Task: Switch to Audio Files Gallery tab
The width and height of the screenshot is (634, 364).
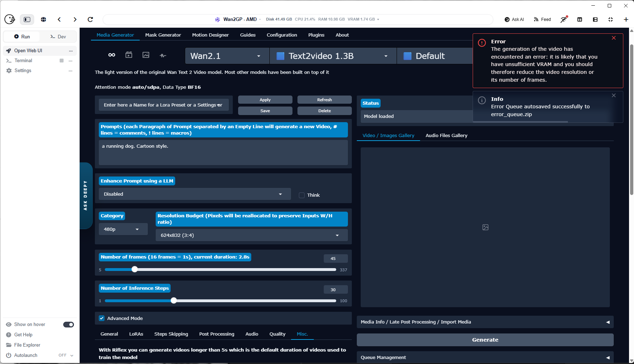Action: click(x=446, y=135)
